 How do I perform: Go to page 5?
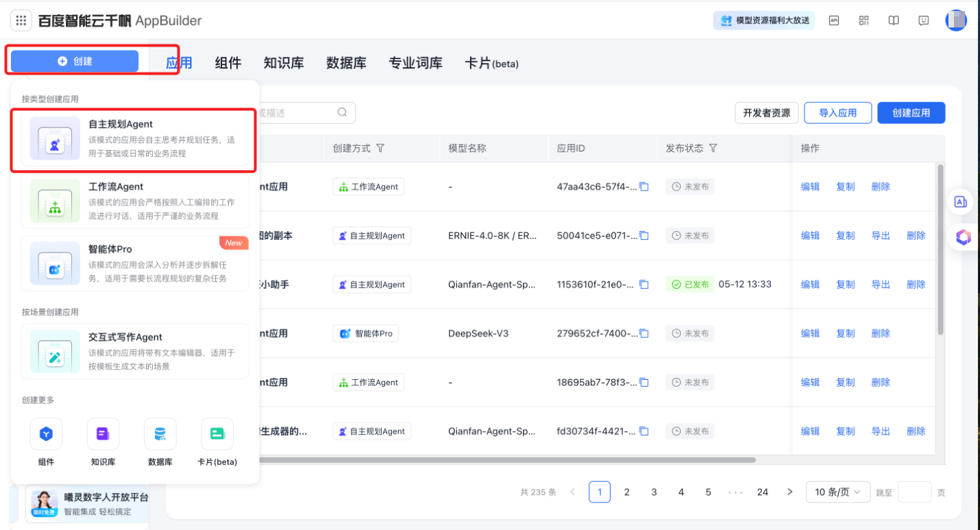coord(709,492)
